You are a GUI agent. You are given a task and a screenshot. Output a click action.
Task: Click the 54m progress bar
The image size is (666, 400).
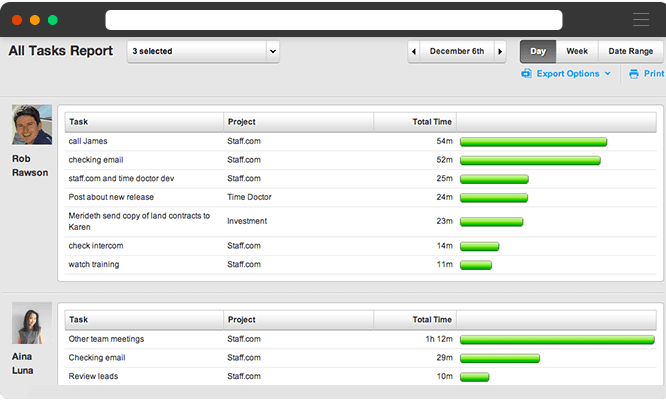533,142
